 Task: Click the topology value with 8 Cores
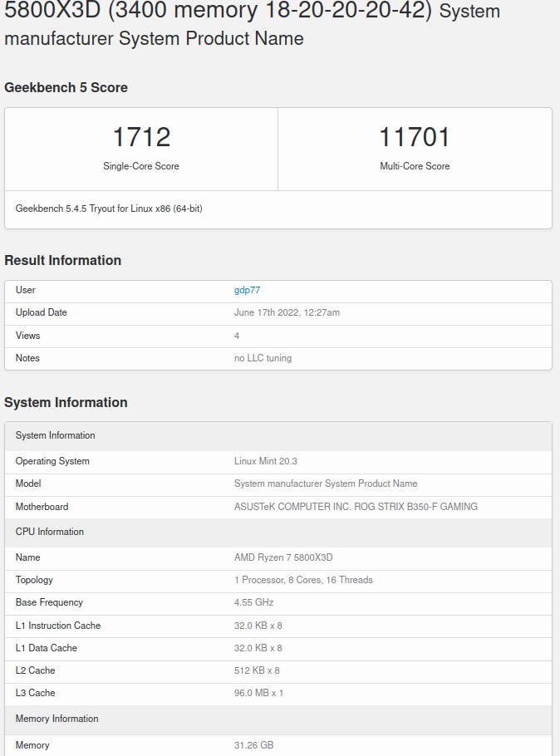point(303,580)
